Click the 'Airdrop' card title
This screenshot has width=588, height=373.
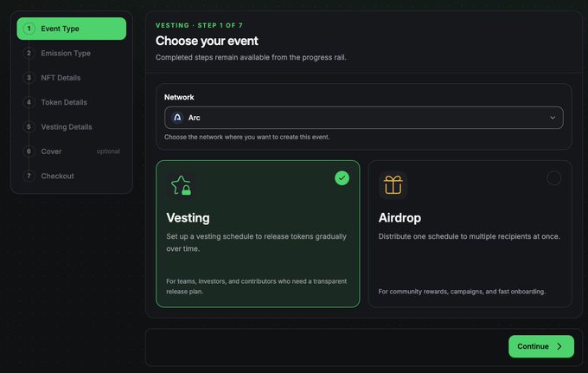tap(399, 217)
